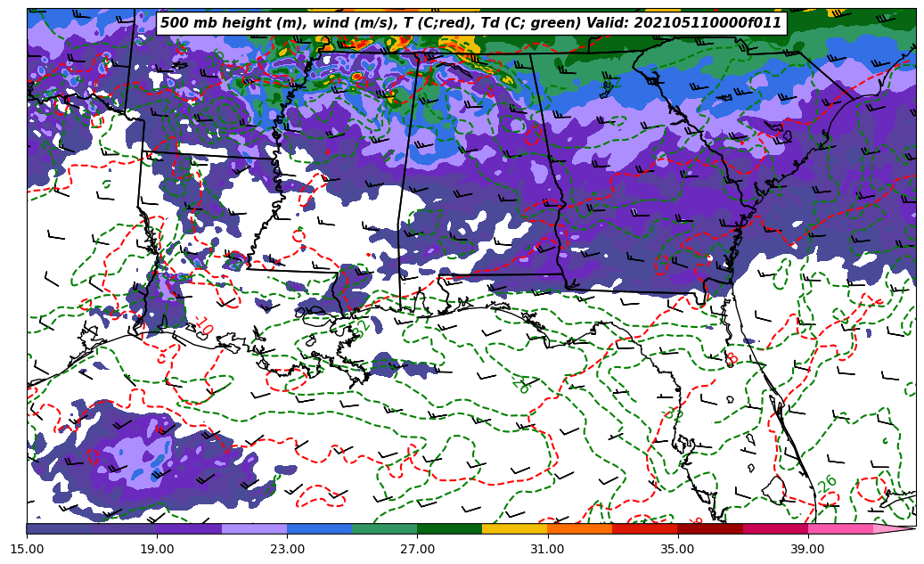This screenshot has width=924, height=564.
Task: Click the red contour label 10
Action: pos(203,326)
